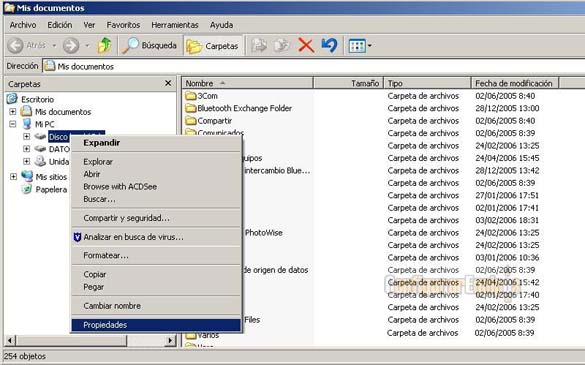Choose Buscar… in the context menu

tap(156, 199)
